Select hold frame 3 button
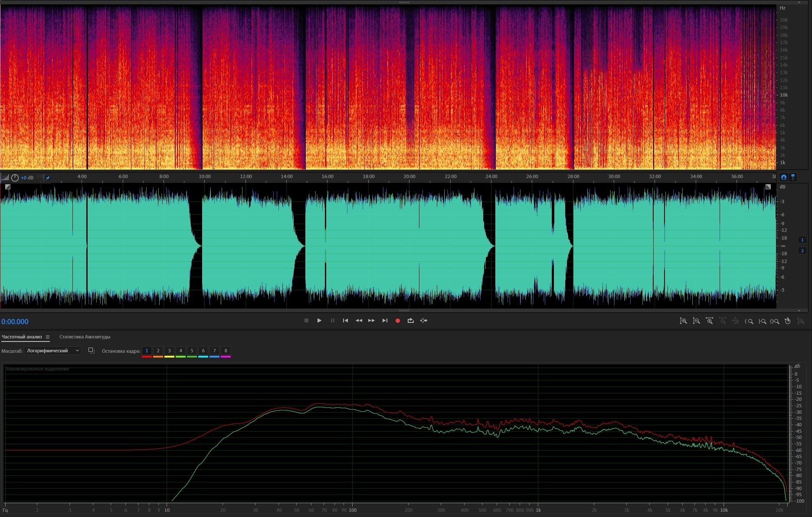Screen dimensions: 812x517 pos(169,351)
